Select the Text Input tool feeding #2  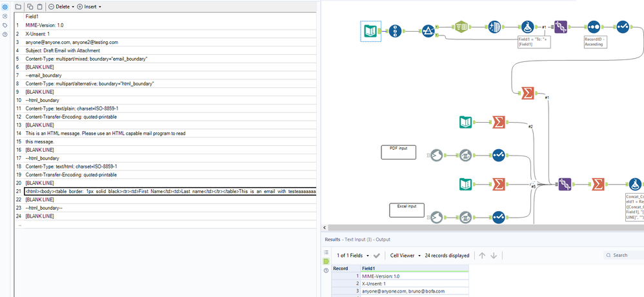pyautogui.click(x=465, y=122)
